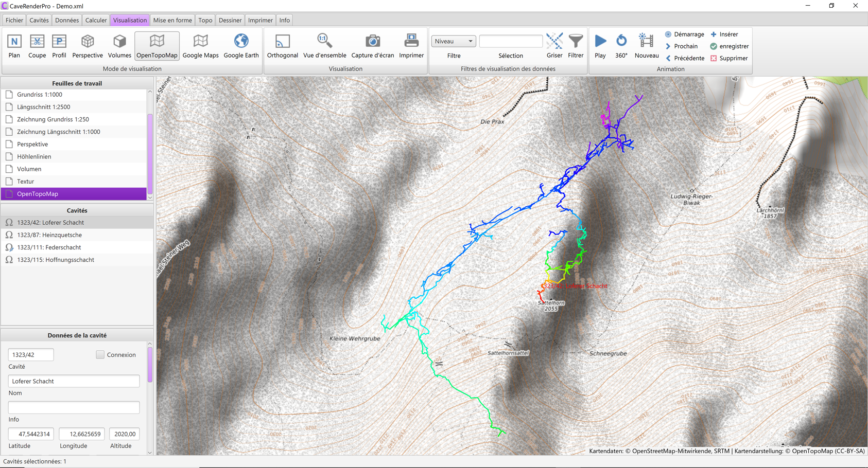Viewport: 868px width, 468px height.
Task: Activate Volumes display mode
Action: tap(119, 46)
